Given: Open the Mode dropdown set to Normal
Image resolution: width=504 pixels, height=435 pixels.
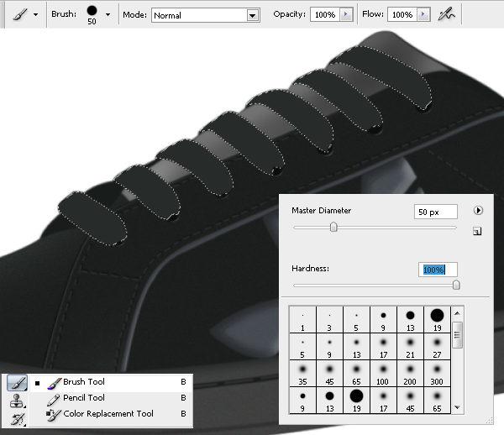Looking at the screenshot, I should (x=206, y=15).
